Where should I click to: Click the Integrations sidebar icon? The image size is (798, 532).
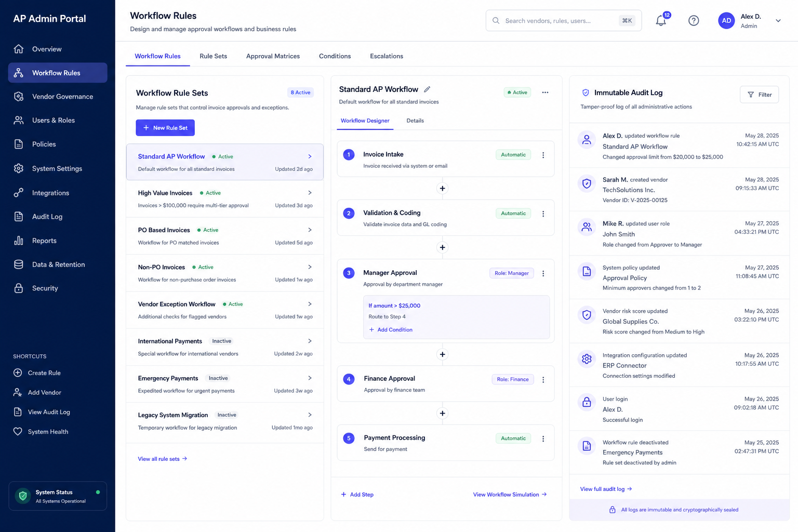coord(19,193)
